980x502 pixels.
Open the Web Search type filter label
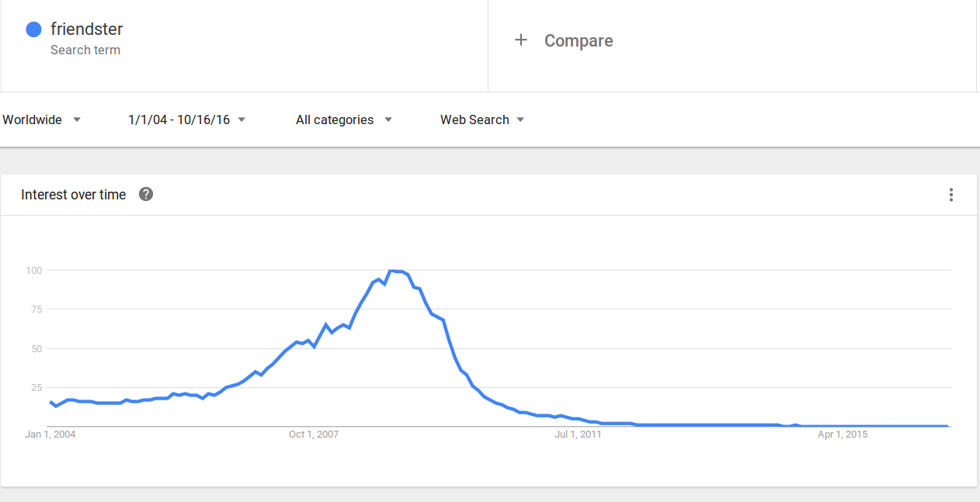(474, 119)
